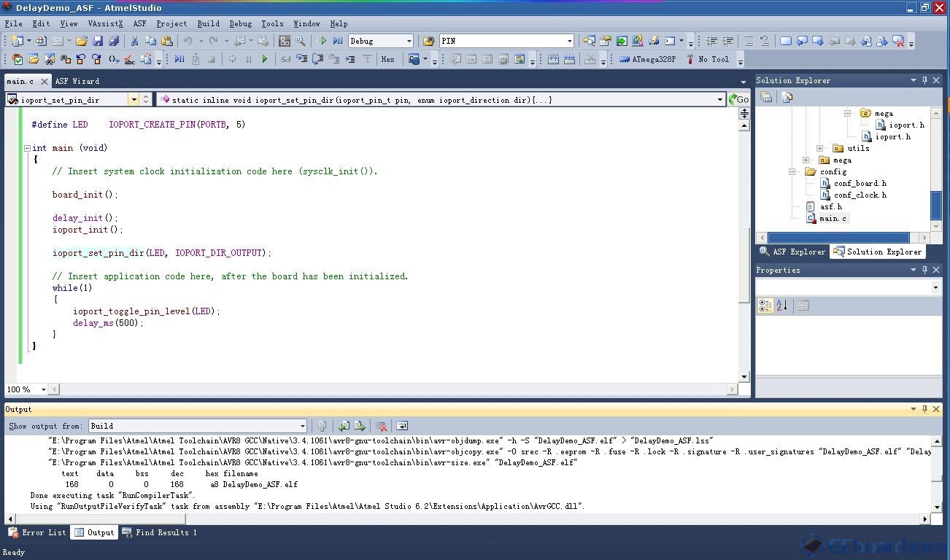Click the Paste clipboard icon
Image resolution: width=950 pixels, height=560 pixels.
tap(167, 41)
